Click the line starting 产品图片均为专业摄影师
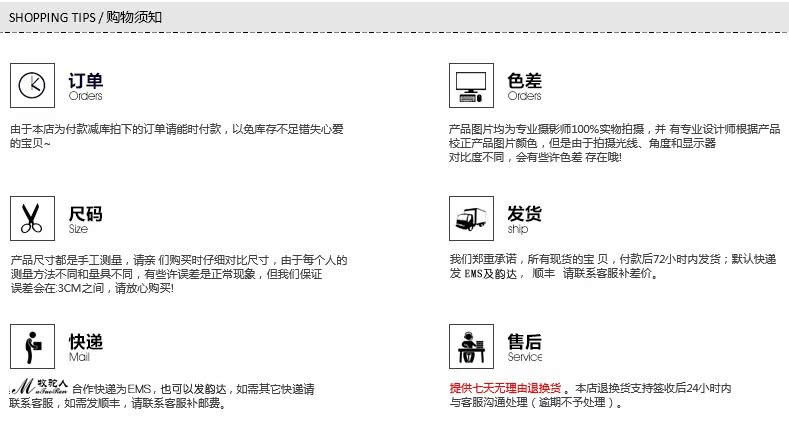789x435 pixels. click(x=614, y=129)
